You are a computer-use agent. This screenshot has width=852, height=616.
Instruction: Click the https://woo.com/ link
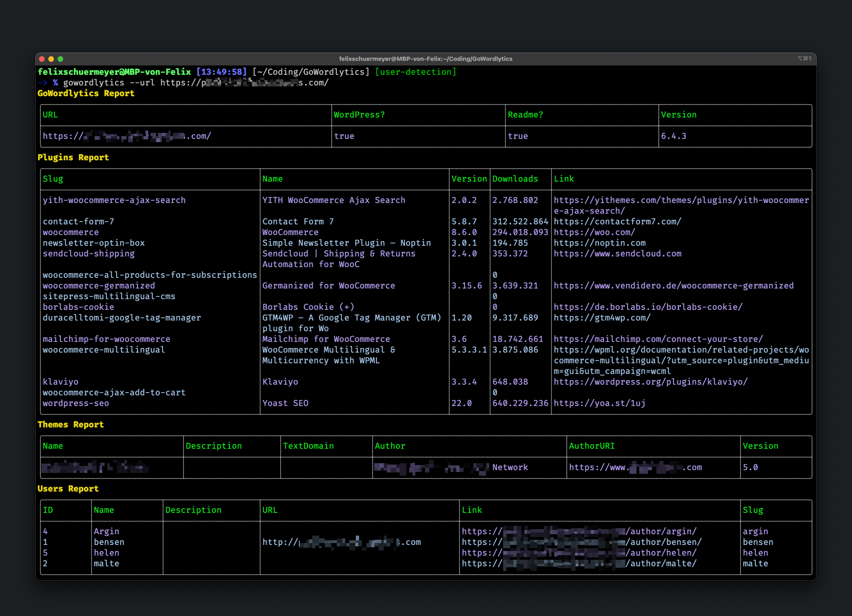pyautogui.click(x=595, y=232)
